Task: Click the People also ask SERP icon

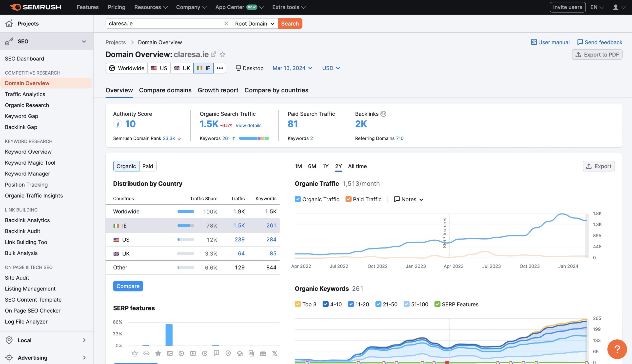Action: (216, 353)
